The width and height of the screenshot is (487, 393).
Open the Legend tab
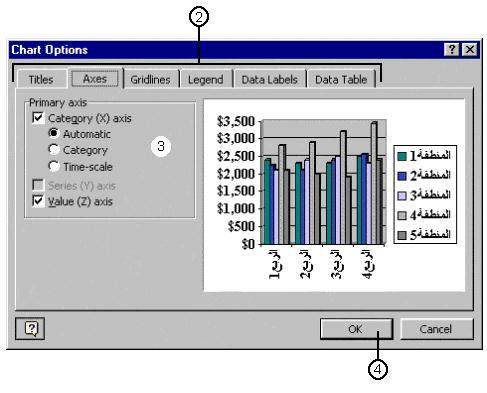206,80
